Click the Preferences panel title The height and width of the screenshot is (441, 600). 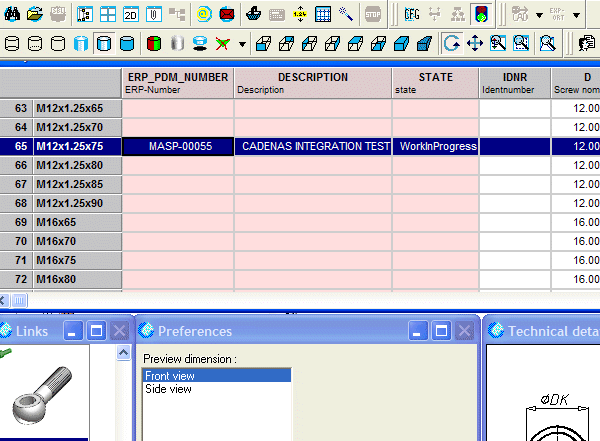click(195, 331)
